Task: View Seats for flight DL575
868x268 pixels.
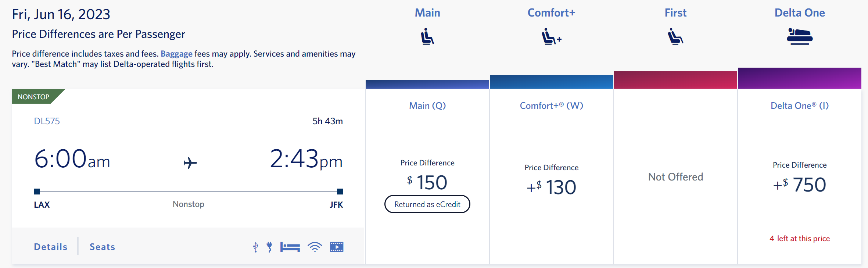Action: tap(102, 247)
